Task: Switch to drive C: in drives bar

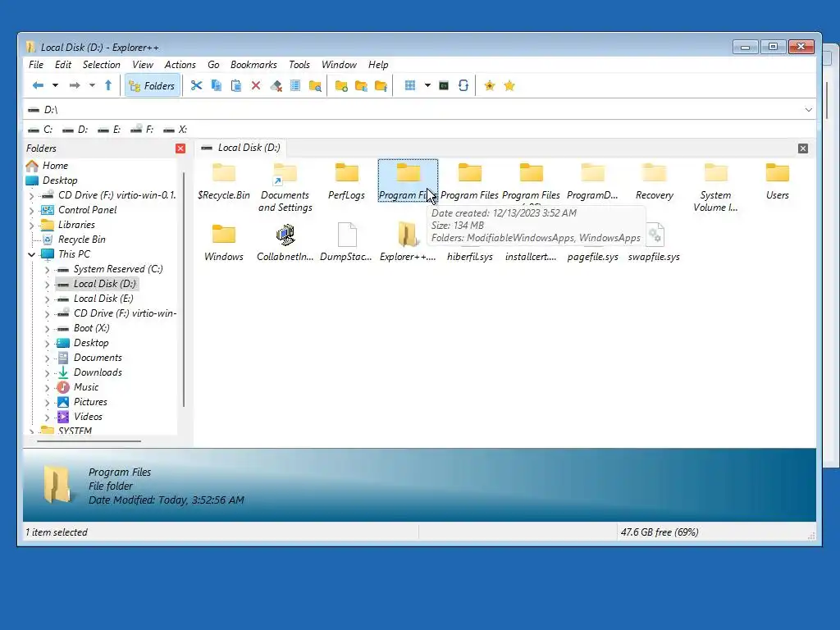Action: pos(41,130)
